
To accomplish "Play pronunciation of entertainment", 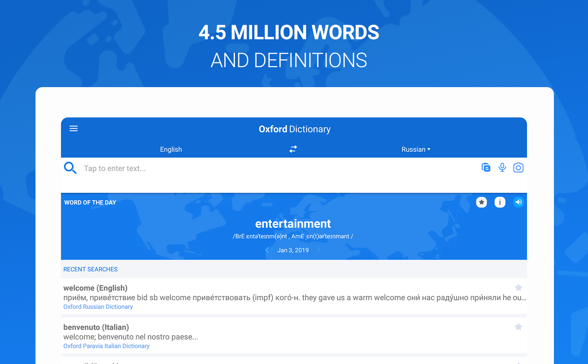I will pos(518,202).
